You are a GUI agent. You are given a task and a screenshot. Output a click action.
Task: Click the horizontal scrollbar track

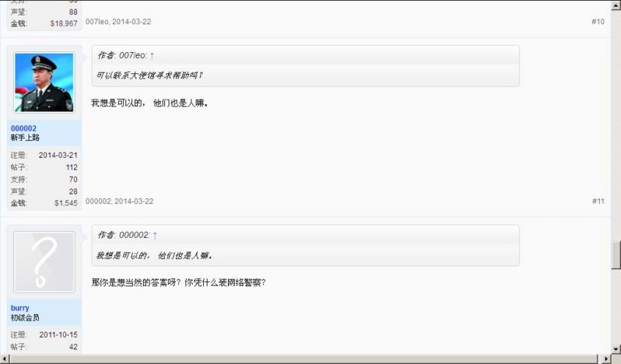(305, 359)
